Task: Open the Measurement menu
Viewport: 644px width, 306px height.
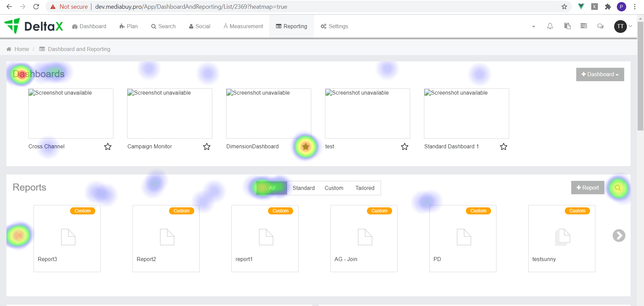Action: (243, 26)
